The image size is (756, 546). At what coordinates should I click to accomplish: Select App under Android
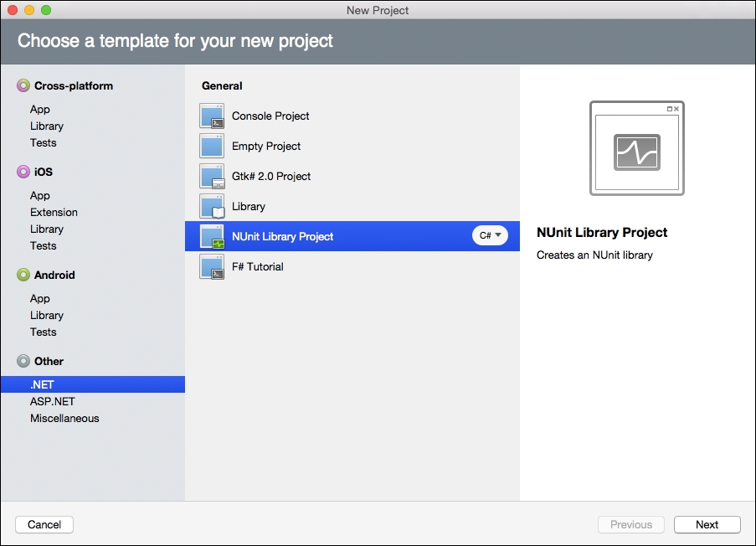pyautogui.click(x=40, y=299)
